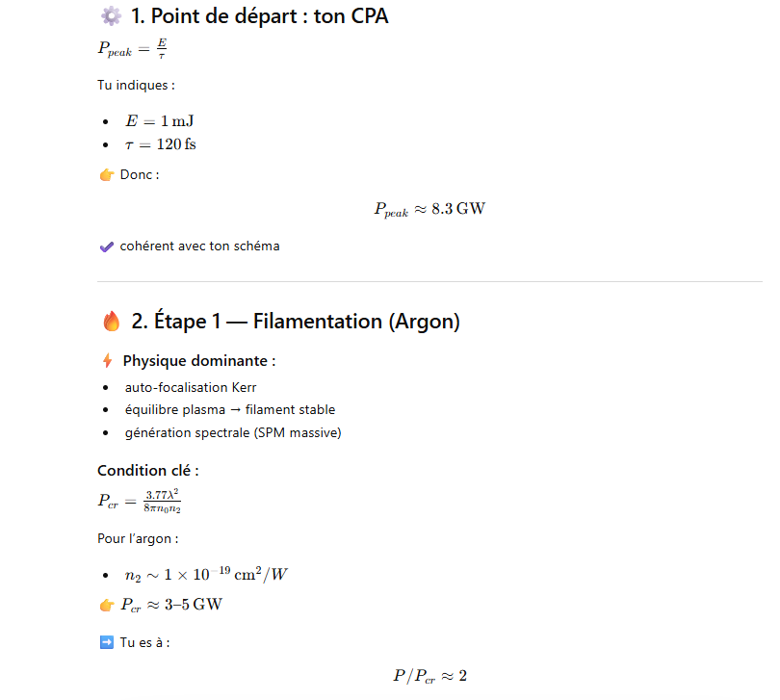Viewport: 780px width, 700px height.
Task: Click the "auto-focalisation Kerr" bullet
Action: (x=191, y=387)
